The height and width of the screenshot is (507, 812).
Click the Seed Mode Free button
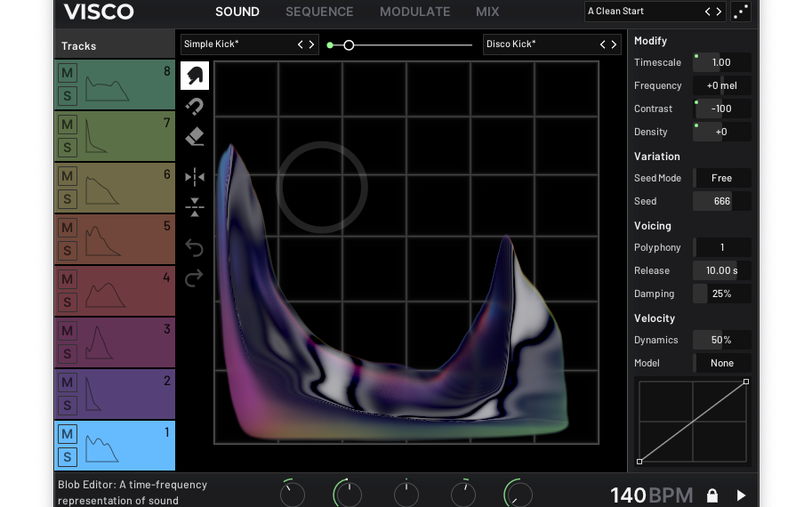tap(721, 178)
